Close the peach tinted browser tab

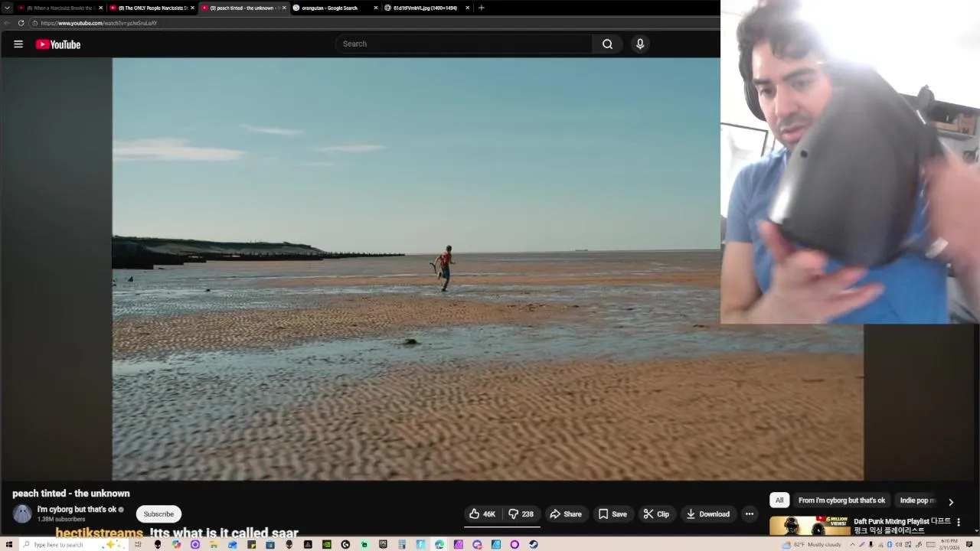coord(284,8)
